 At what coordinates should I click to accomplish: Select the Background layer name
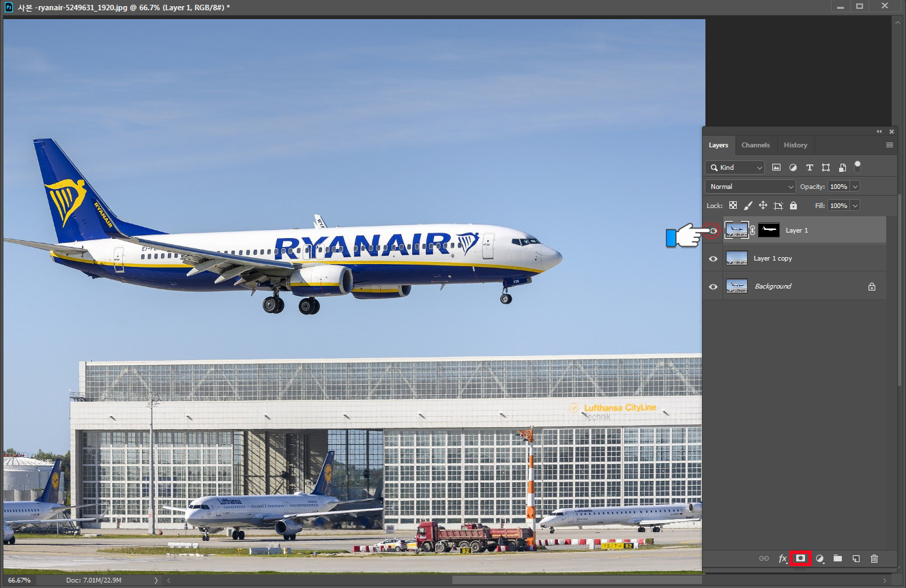tap(773, 286)
